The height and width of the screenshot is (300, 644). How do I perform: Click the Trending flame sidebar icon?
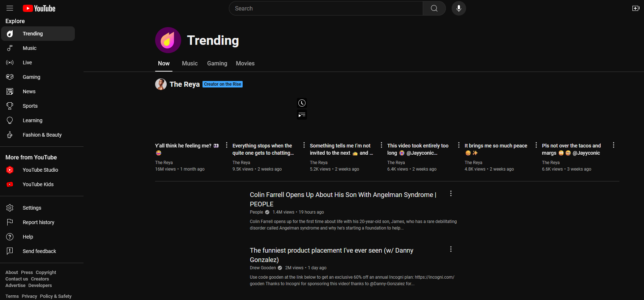(10, 34)
